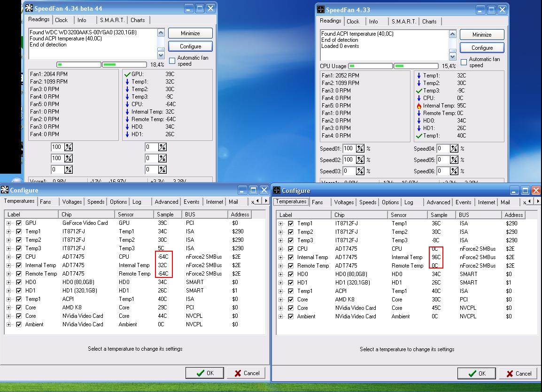Uncheck the HD0 row in left Configure dialog
The height and width of the screenshot is (392, 542).
click(x=19, y=282)
